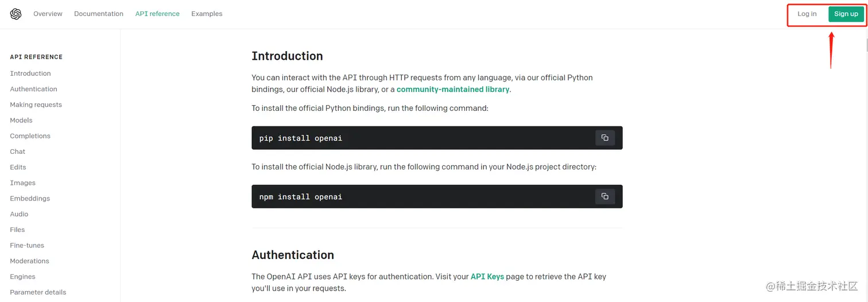Click the OpenAI logo icon

click(x=15, y=14)
